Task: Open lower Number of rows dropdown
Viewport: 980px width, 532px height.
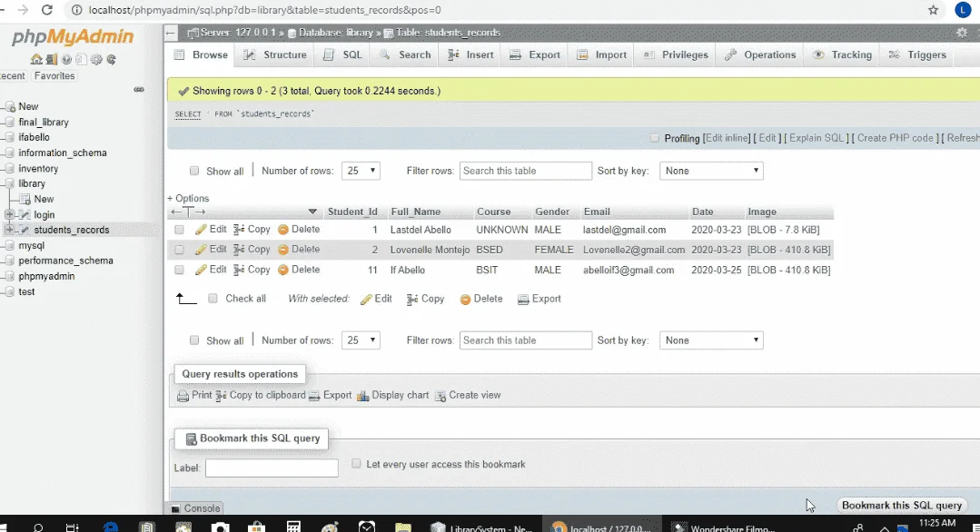Action: 361,340
